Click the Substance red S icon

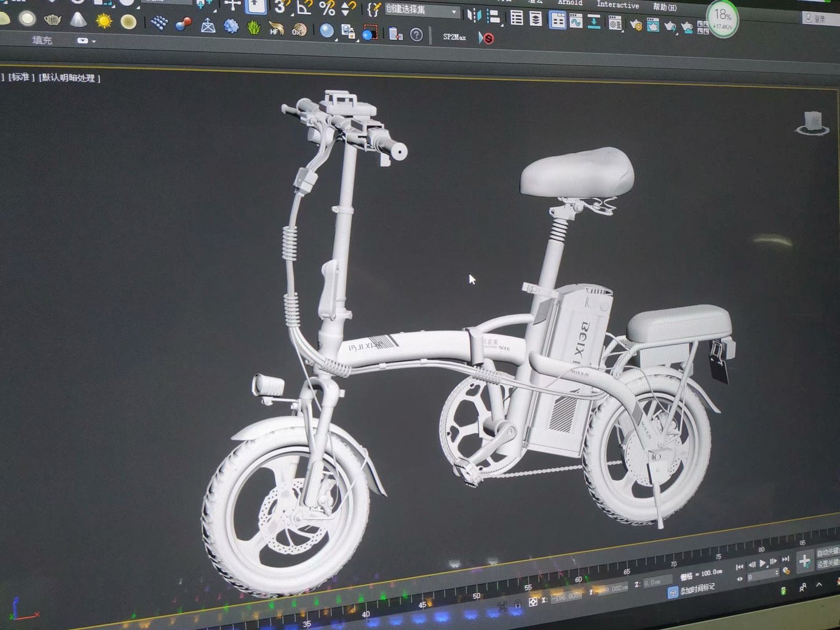tap(487, 39)
